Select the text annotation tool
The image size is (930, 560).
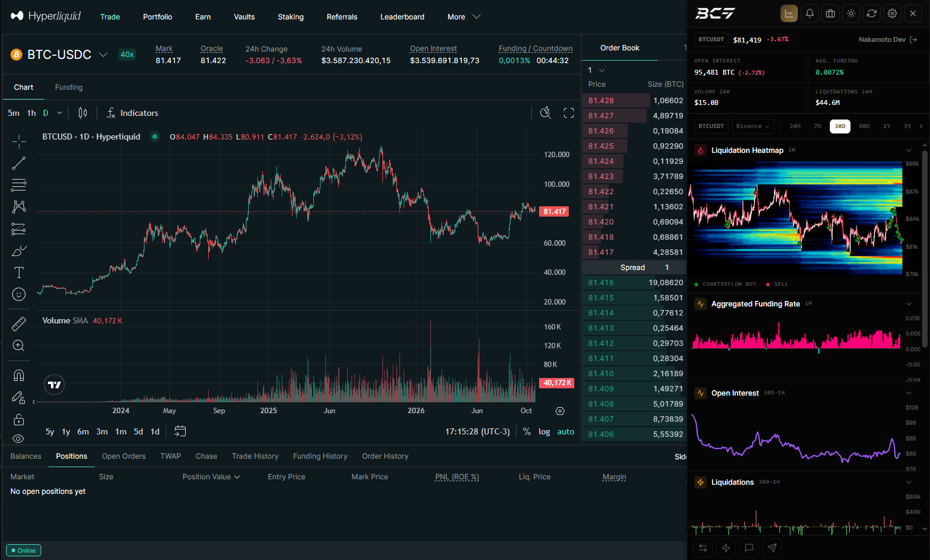pos(19,272)
